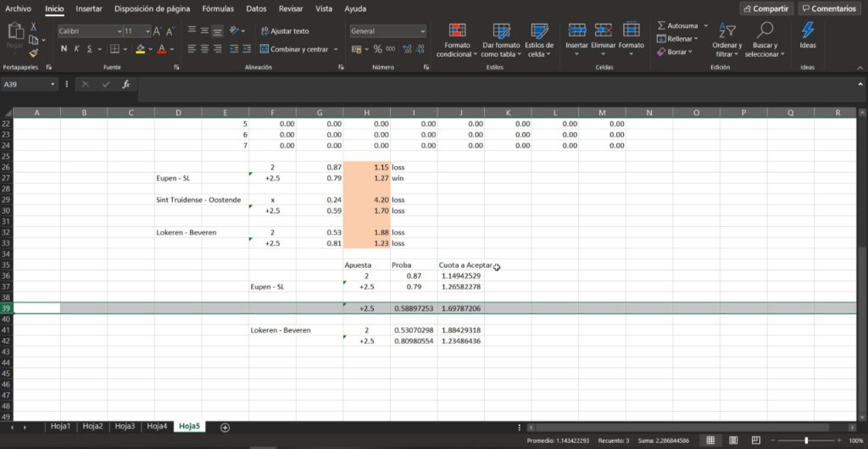868x449 pixels.
Task: Click the Comentarios button
Action: pos(829,8)
